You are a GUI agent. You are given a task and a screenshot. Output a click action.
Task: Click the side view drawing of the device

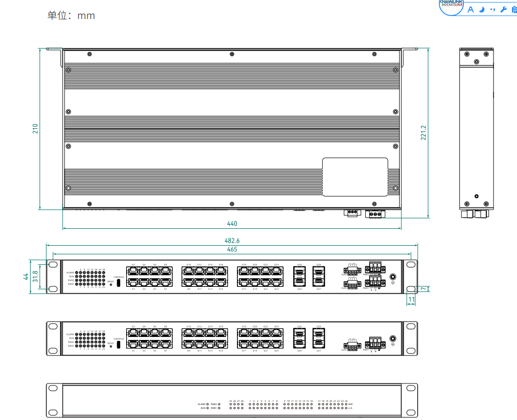click(476, 133)
